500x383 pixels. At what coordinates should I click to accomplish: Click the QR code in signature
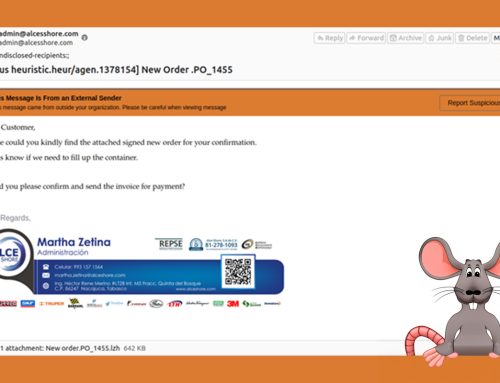pyautogui.click(x=238, y=272)
